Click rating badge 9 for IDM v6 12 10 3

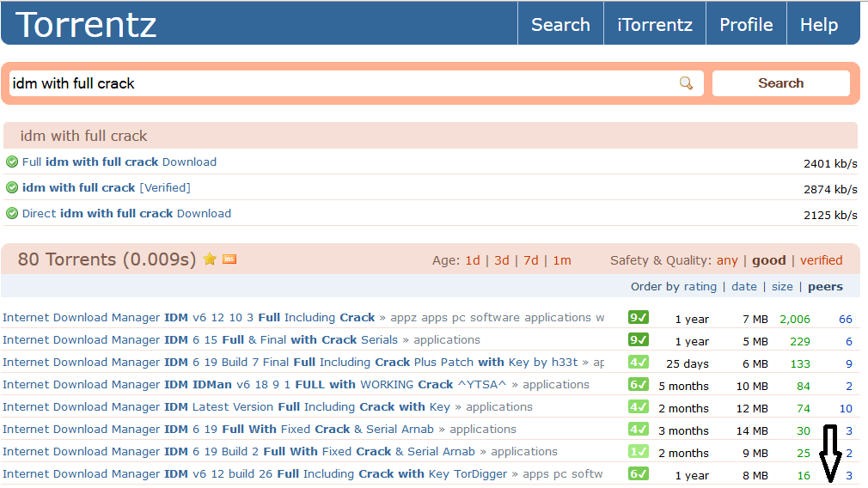pos(639,318)
